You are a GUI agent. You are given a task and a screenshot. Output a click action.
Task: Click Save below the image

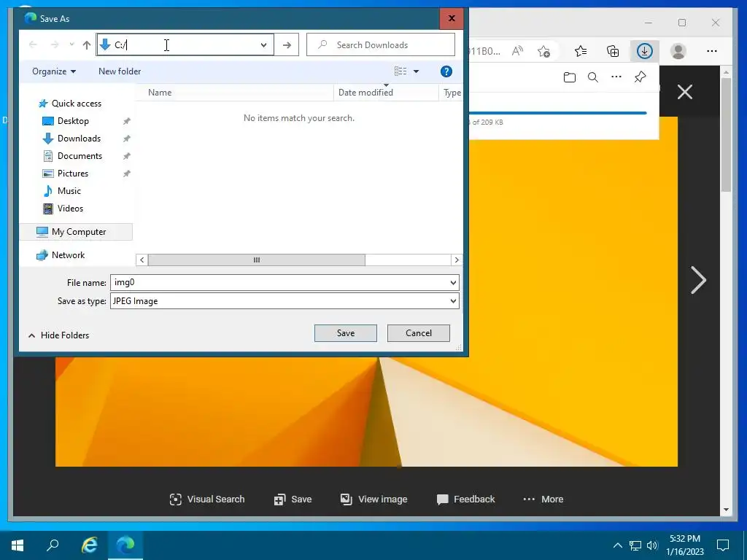[x=293, y=499]
